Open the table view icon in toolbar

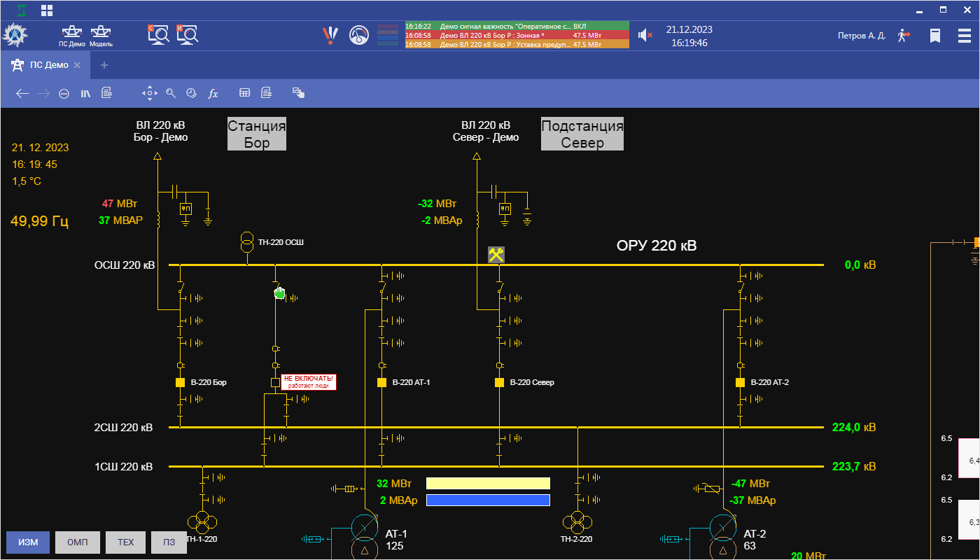coord(245,93)
